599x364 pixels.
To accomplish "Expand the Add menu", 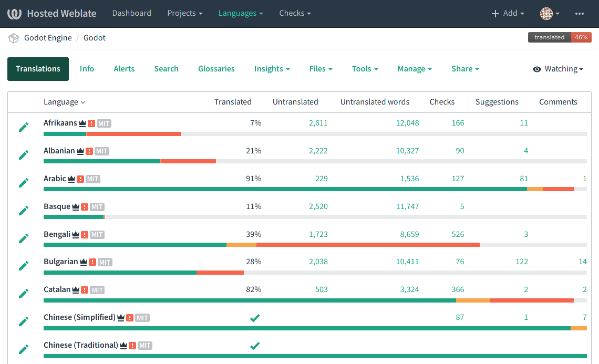I will [x=508, y=14].
